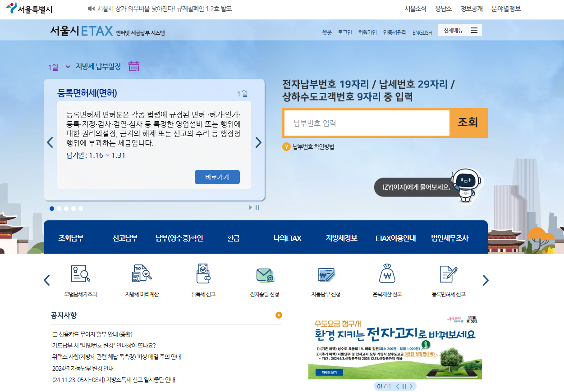Open the tax payment schedule calendar icon
Viewport: 564px width, 392px height.
(133, 66)
